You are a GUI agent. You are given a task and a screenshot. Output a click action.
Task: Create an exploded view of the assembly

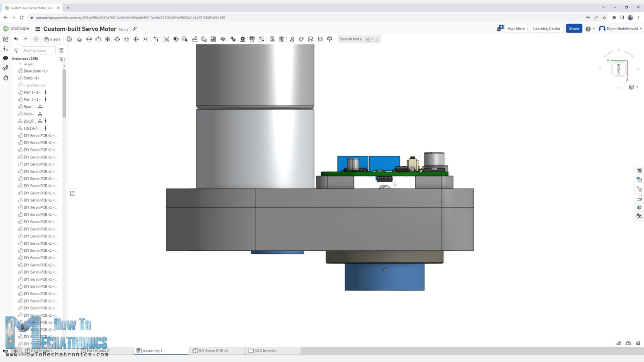coord(281,39)
